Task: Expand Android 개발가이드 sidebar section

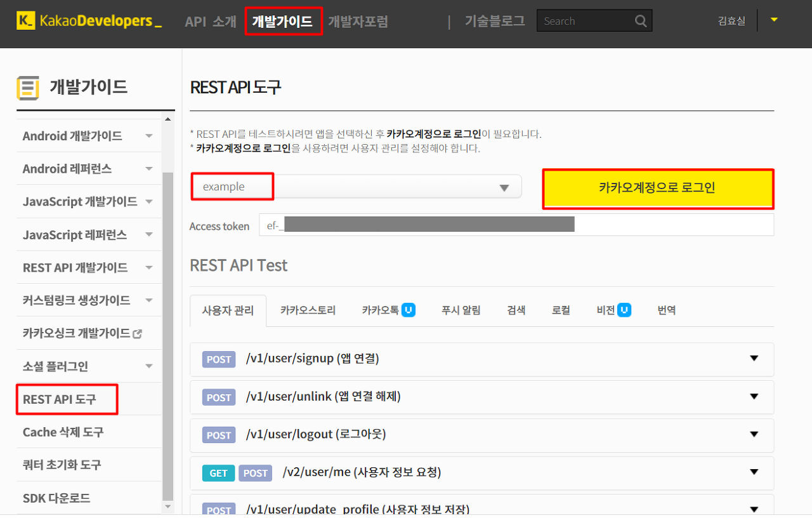Action: click(x=148, y=136)
